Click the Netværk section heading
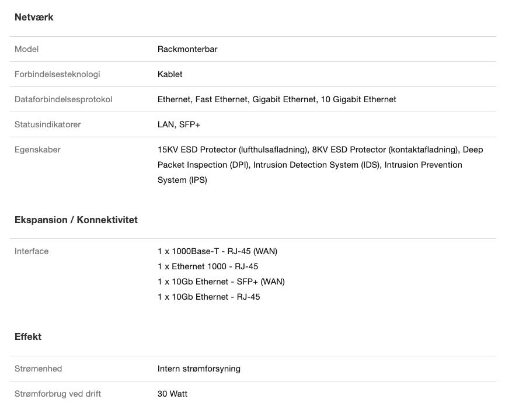 pos(34,18)
